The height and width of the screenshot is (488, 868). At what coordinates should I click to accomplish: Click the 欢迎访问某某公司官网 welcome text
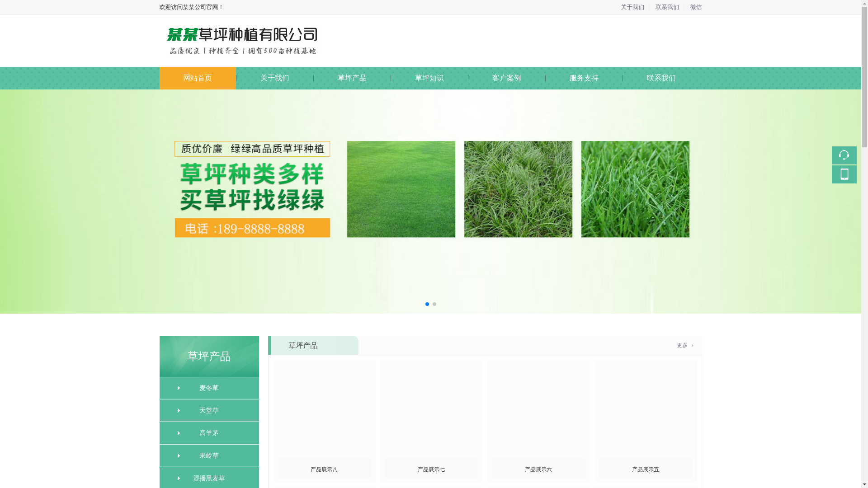click(191, 7)
